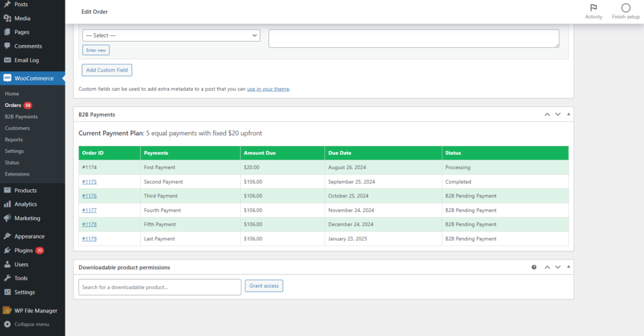Screen dimensions: 644x336
Task: Click the Users person icon
Action: (8, 264)
